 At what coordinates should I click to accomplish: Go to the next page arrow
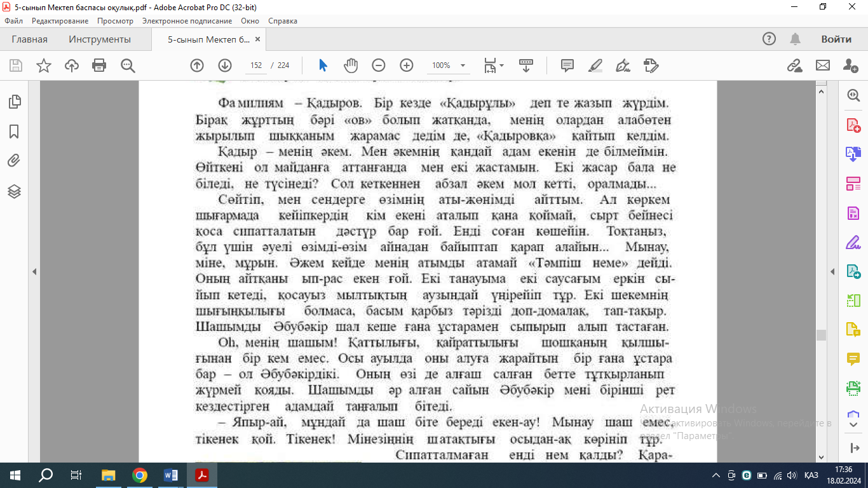pos(225,65)
